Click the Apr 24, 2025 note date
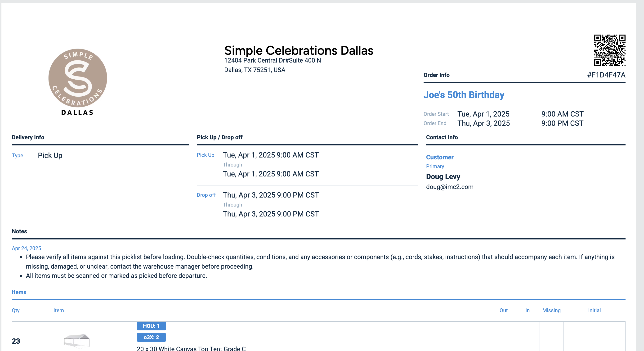This screenshot has height=351, width=644. (26, 248)
